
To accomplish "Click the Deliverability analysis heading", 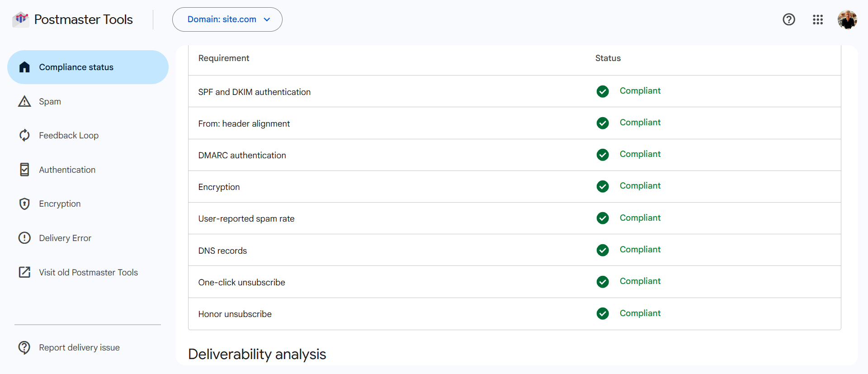I will point(257,354).
